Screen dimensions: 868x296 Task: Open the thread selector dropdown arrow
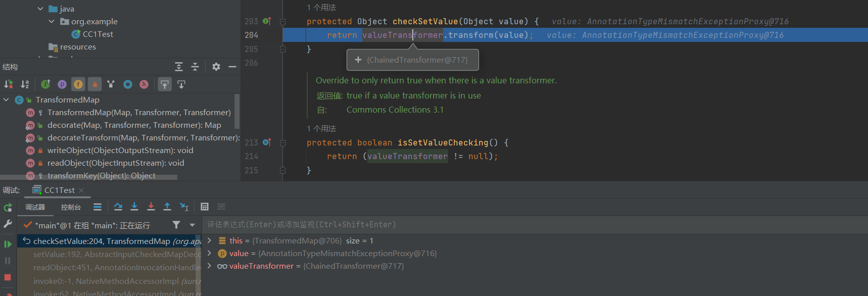tap(192, 225)
